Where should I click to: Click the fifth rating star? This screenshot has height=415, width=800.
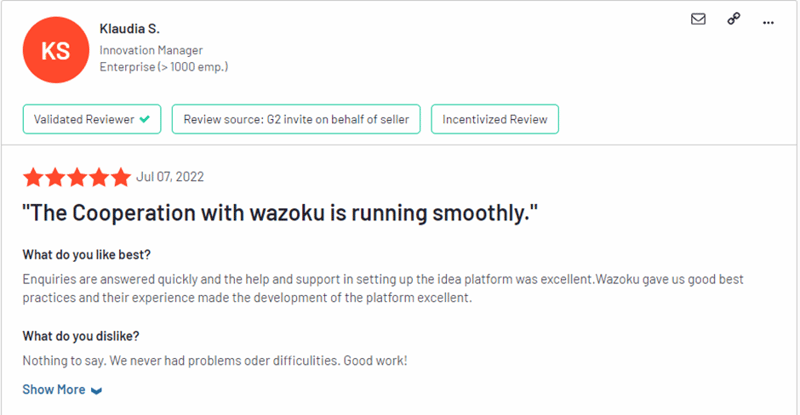point(121,177)
